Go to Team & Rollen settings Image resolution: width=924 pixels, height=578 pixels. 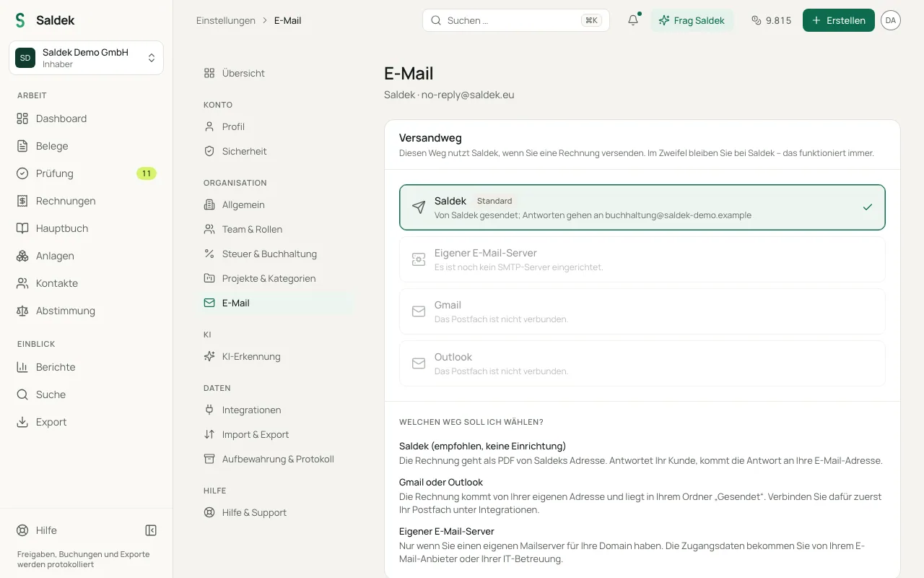click(x=274, y=229)
